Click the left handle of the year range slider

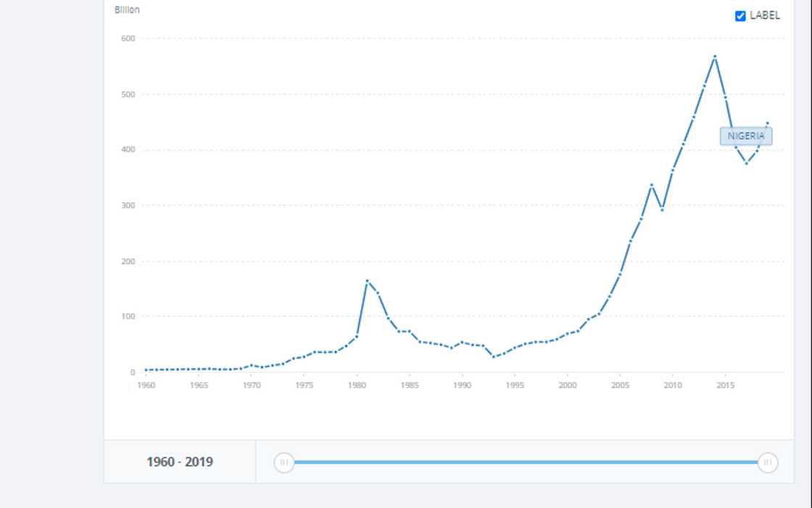point(284,462)
